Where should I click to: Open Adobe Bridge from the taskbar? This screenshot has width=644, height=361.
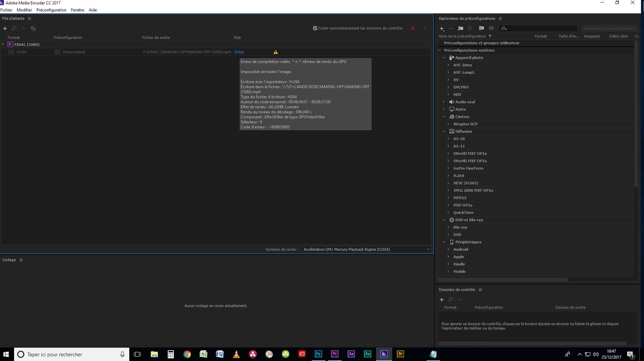400,354
